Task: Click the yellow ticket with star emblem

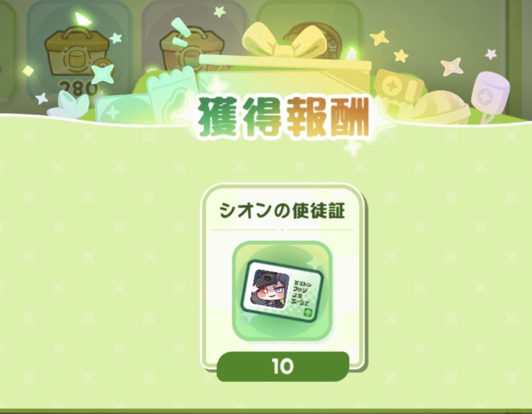Action: click(397, 88)
